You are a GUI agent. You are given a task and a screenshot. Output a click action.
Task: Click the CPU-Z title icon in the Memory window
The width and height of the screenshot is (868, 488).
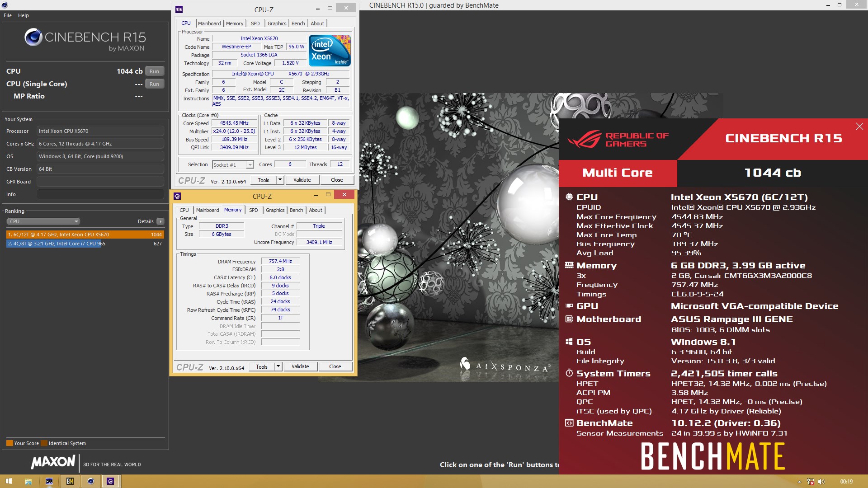pos(177,196)
